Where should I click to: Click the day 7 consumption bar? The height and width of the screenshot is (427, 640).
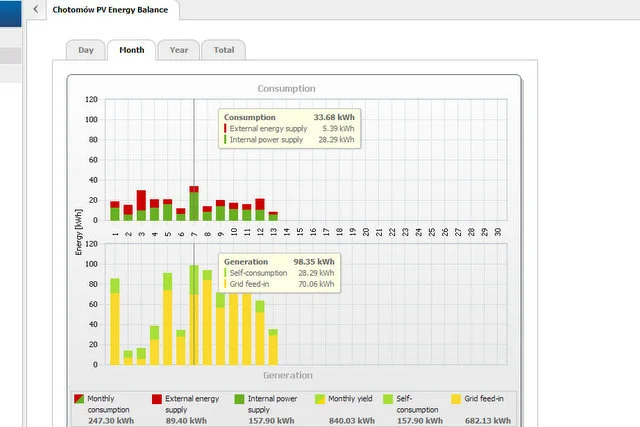(x=194, y=203)
